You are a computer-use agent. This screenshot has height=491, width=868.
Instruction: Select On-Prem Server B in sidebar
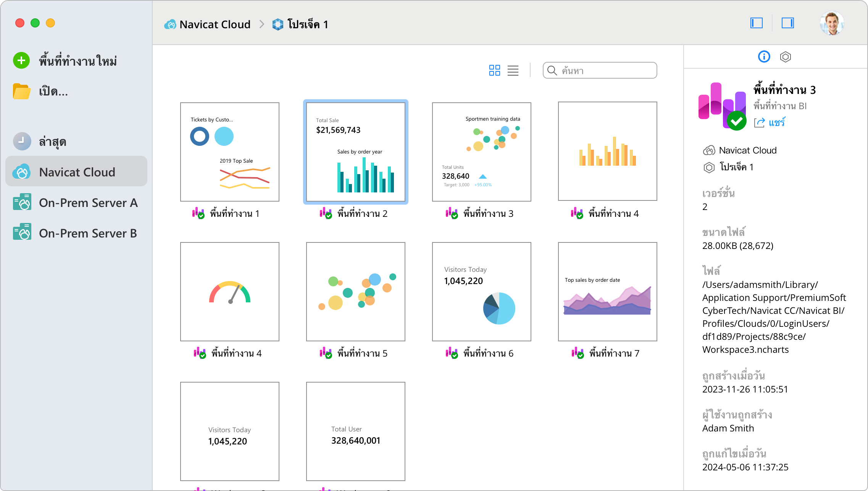pos(88,233)
